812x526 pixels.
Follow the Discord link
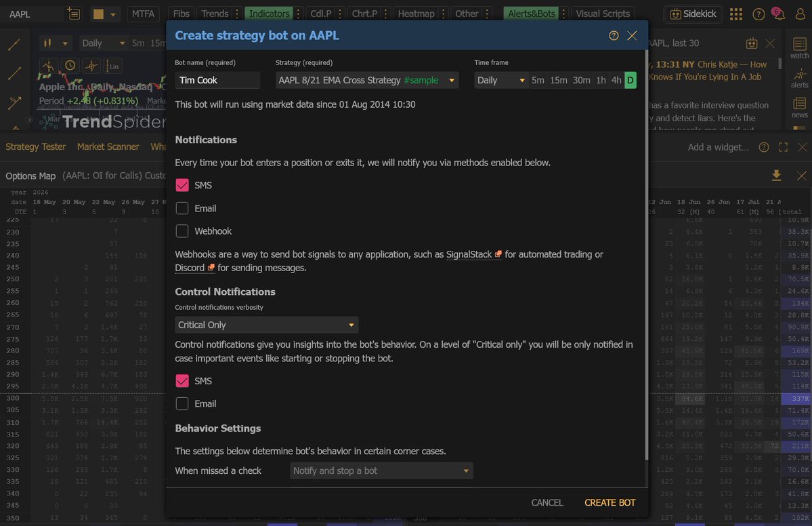tap(194, 268)
